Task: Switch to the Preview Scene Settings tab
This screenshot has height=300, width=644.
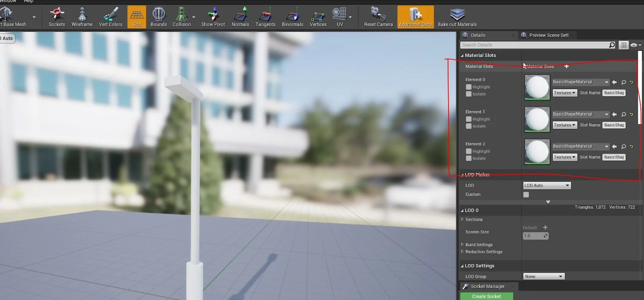Action: point(549,35)
